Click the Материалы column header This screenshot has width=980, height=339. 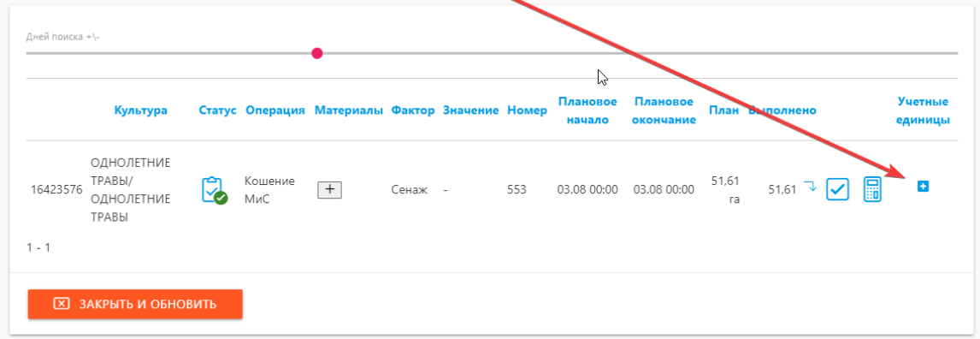349,110
